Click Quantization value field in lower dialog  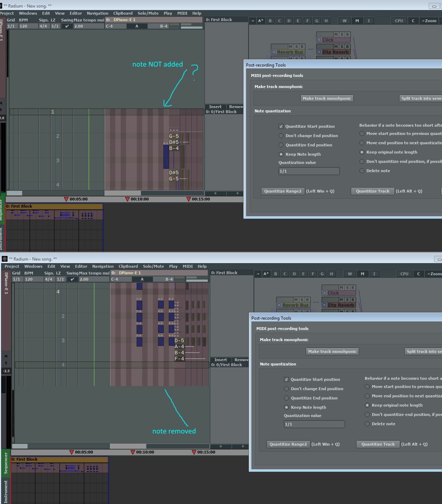click(314, 424)
